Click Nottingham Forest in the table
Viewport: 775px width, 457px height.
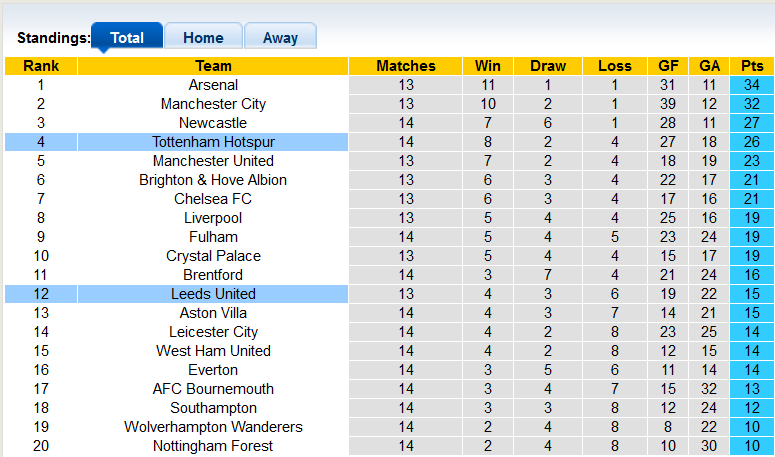[x=213, y=446]
